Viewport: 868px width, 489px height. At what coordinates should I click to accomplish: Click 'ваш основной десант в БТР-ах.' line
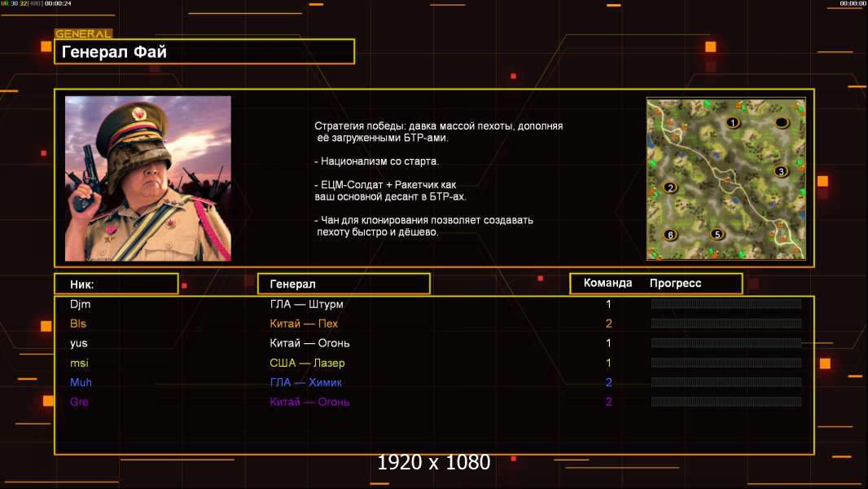pos(390,196)
